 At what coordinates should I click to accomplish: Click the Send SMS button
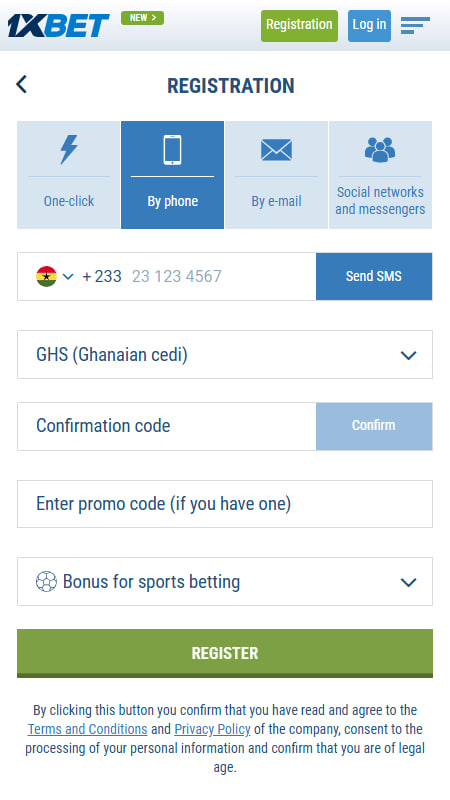[x=374, y=276]
